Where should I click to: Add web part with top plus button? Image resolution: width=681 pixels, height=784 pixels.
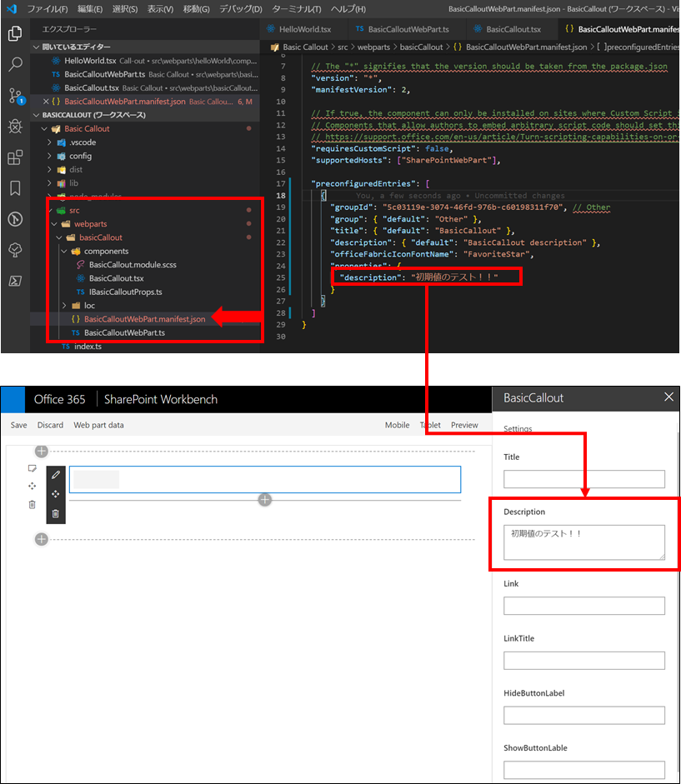[x=42, y=451]
